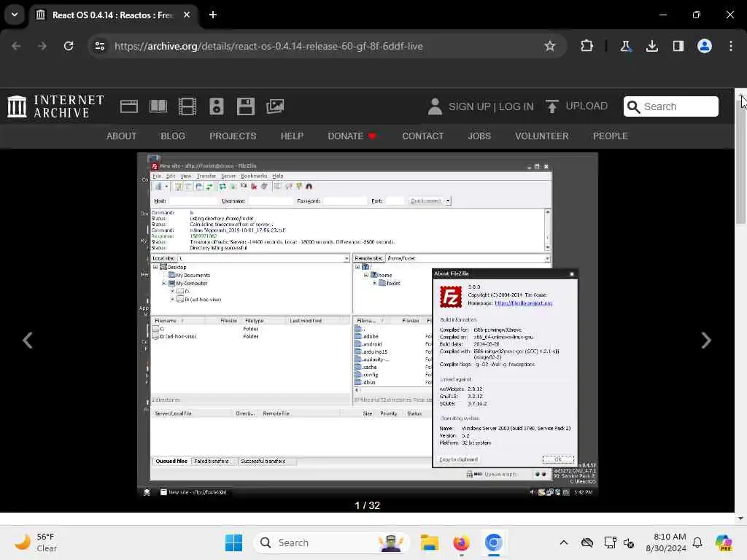Open Chrome Labs flask icon
This screenshot has width=747, height=560.
pos(625,46)
